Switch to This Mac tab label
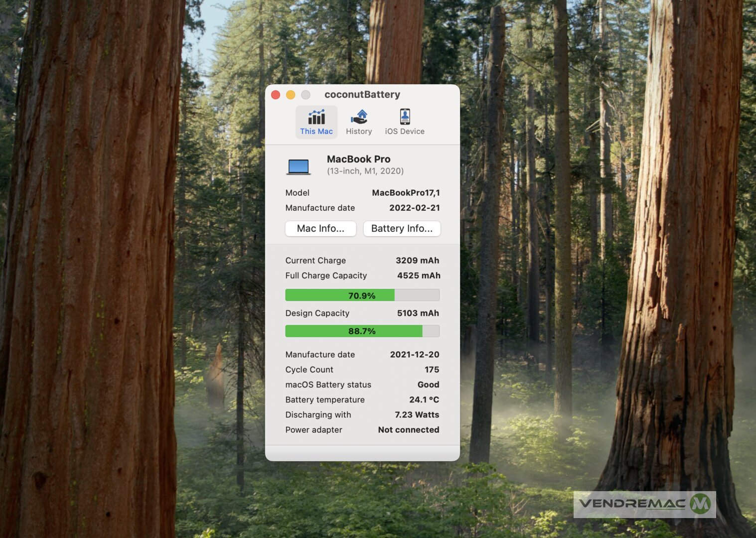756x538 pixels. [x=316, y=132]
